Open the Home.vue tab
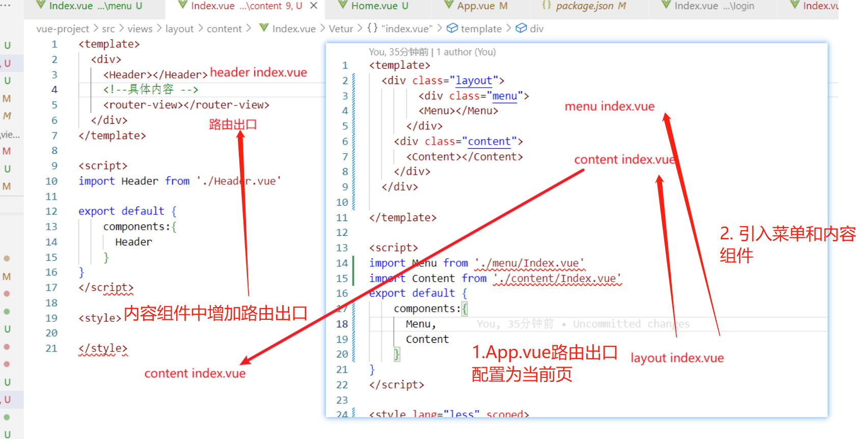868x439 pixels. [x=373, y=6]
